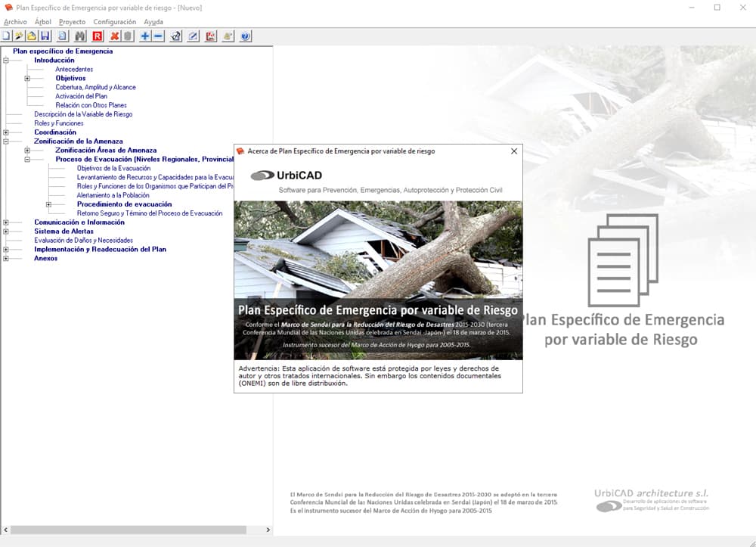
Task: Click the gray trash can icon
Action: click(128, 36)
